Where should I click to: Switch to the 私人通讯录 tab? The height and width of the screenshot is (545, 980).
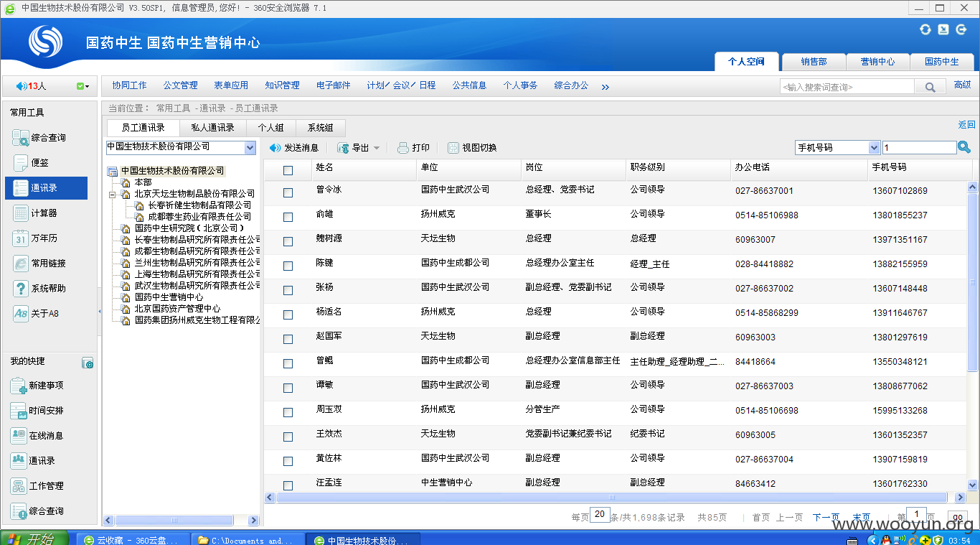click(x=212, y=128)
